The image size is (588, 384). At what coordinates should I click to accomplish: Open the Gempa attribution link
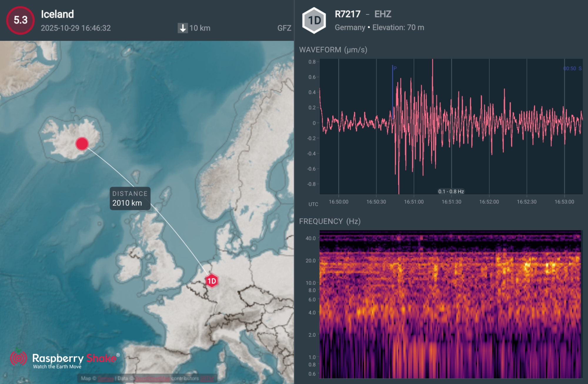[x=105, y=378]
